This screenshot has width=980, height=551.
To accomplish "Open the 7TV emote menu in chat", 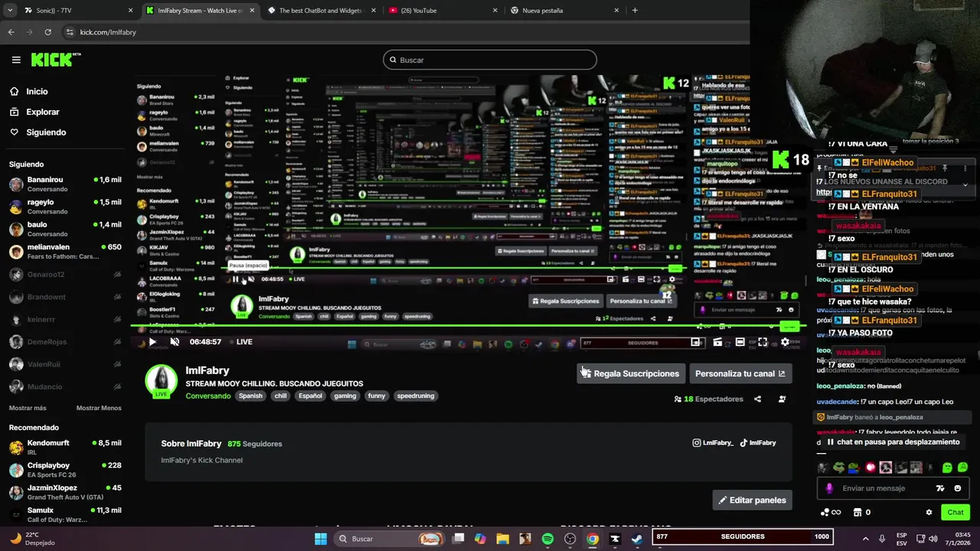I will pos(940,488).
